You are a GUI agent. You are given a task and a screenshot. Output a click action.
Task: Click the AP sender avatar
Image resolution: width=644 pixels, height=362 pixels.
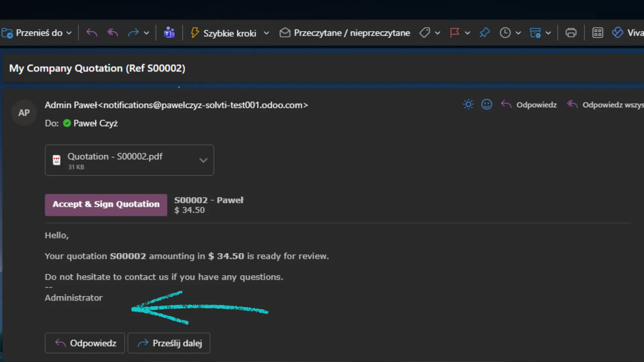click(24, 113)
